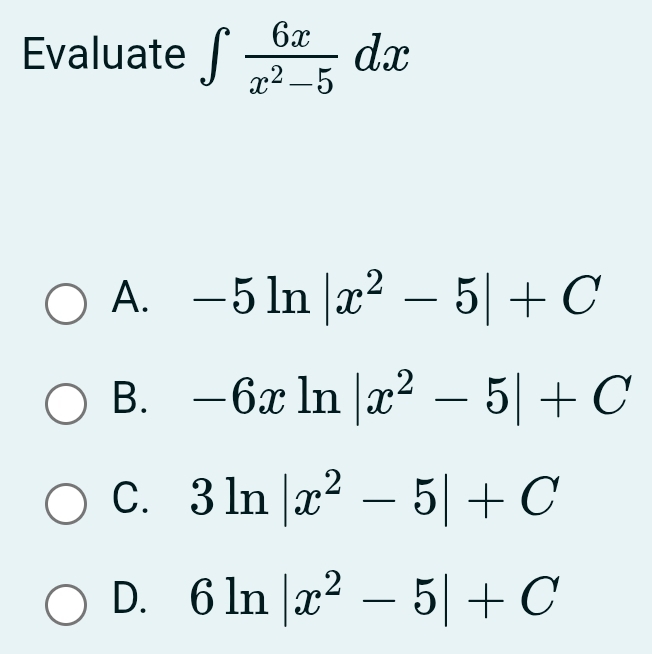652x654 pixels.
Task: Click the 'C.' option letter label
Action: coord(132,497)
